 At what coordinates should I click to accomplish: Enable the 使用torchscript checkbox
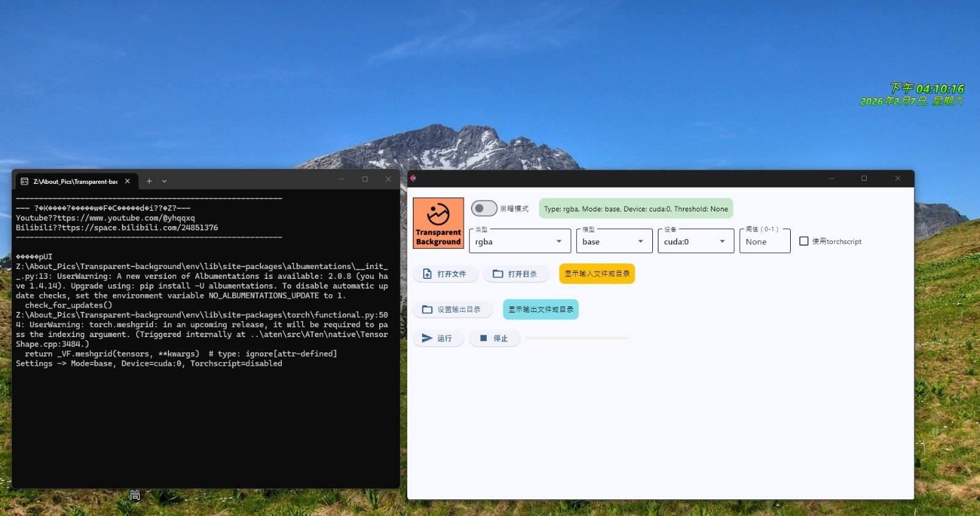point(804,241)
